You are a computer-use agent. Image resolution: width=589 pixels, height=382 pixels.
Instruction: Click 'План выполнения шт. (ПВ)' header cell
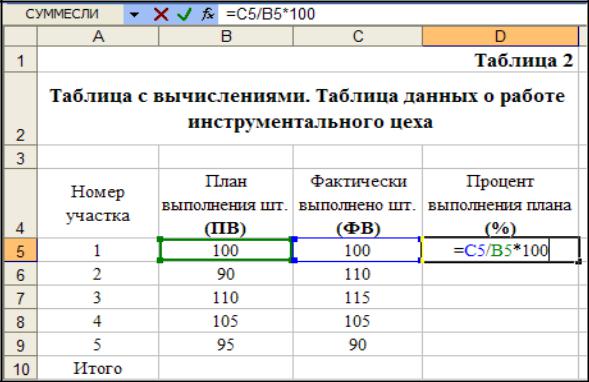pyautogui.click(x=226, y=203)
